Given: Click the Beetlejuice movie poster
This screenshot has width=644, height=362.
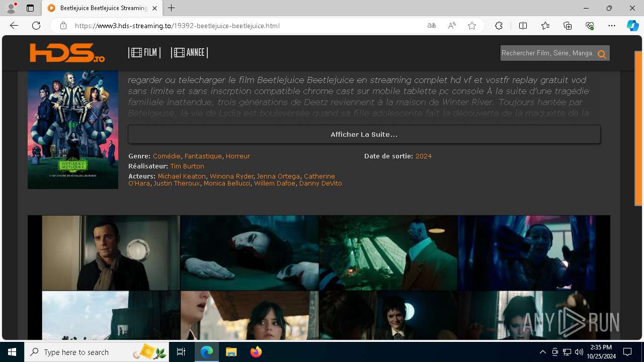Looking at the screenshot, I should pos(73,130).
